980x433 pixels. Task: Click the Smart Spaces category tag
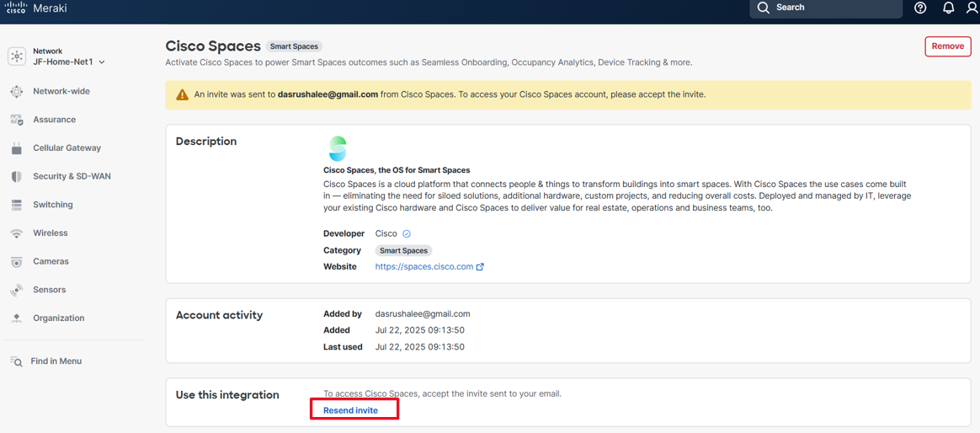click(403, 251)
